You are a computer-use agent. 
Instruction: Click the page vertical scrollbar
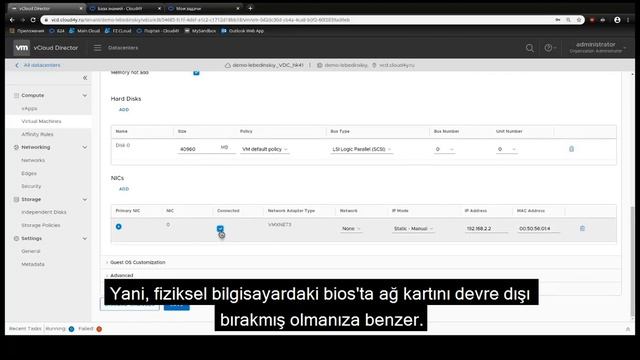coord(632,261)
